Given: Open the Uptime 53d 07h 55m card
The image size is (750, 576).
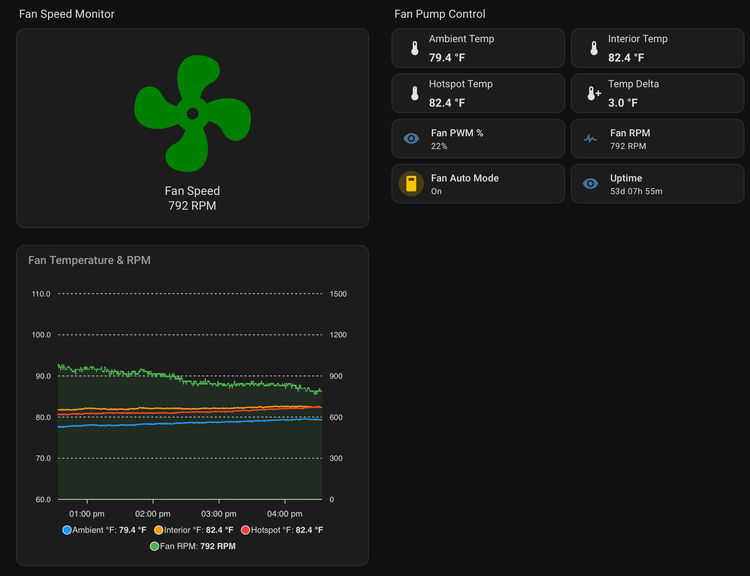Looking at the screenshot, I should (657, 184).
